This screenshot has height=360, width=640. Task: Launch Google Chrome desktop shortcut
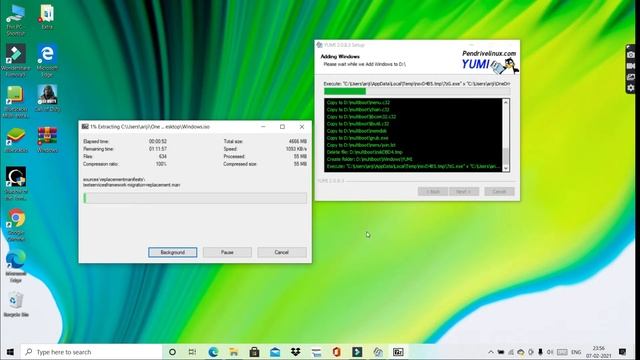pos(16,224)
